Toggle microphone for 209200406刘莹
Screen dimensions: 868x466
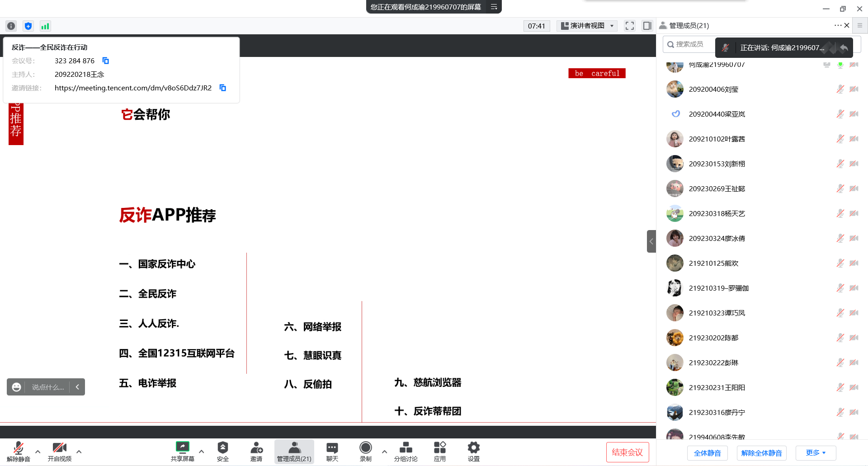840,89
